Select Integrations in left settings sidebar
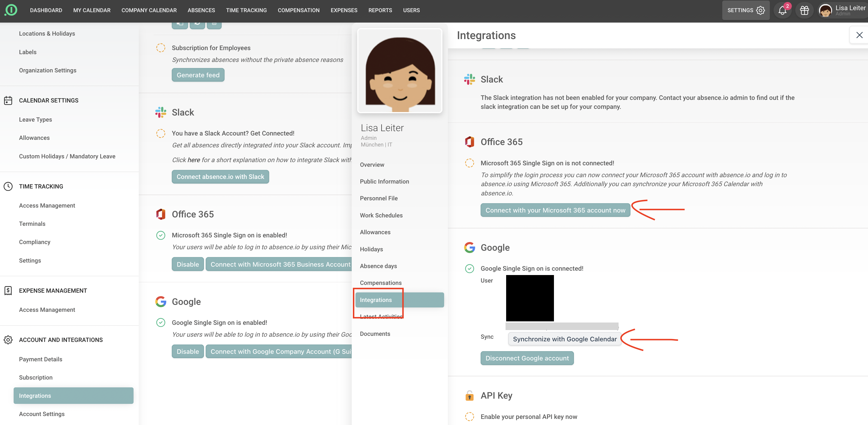Screen dimensions: 868x425 74,395
